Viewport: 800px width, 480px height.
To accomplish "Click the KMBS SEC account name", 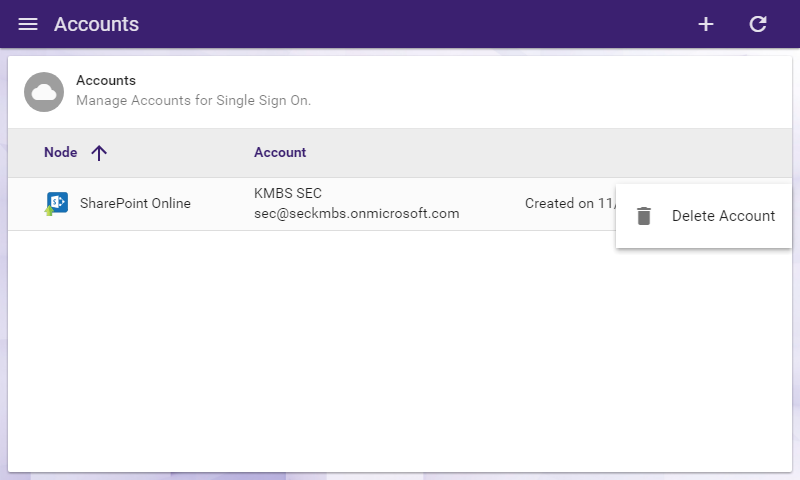I will 288,193.
